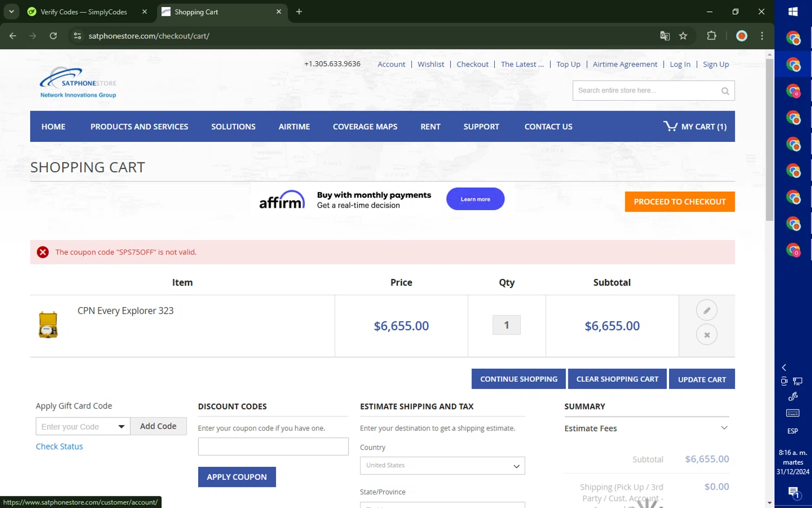Image resolution: width=812 pixels, height=508 pixels.
Task: Close the Shopping Cart tab
Action: pos(279,11)
